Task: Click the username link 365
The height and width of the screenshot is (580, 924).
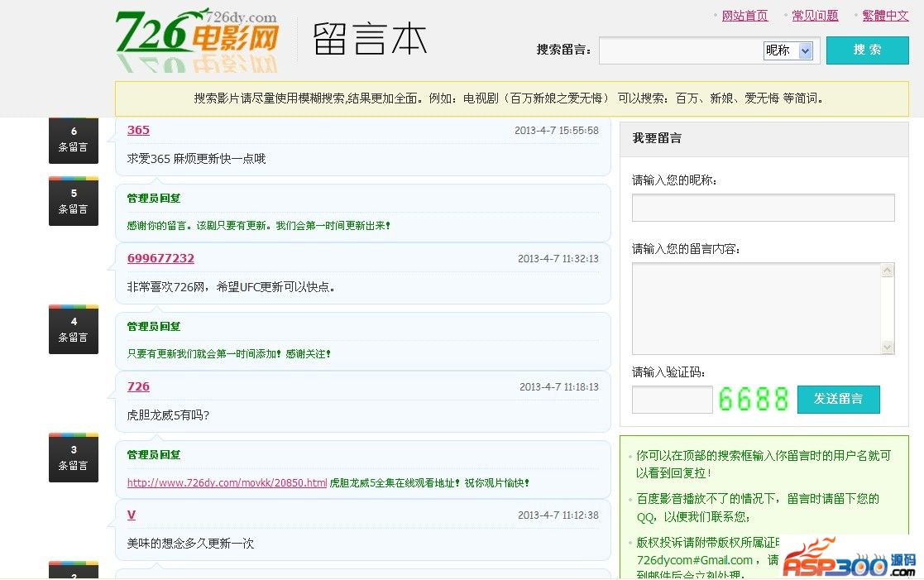Action: pos(138,130)
